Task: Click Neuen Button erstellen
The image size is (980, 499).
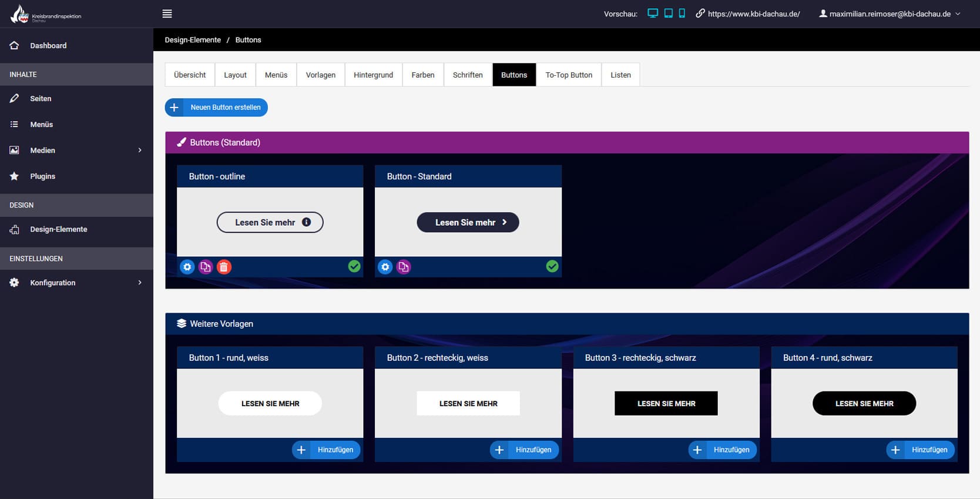Action: click(x=216, y=108)
